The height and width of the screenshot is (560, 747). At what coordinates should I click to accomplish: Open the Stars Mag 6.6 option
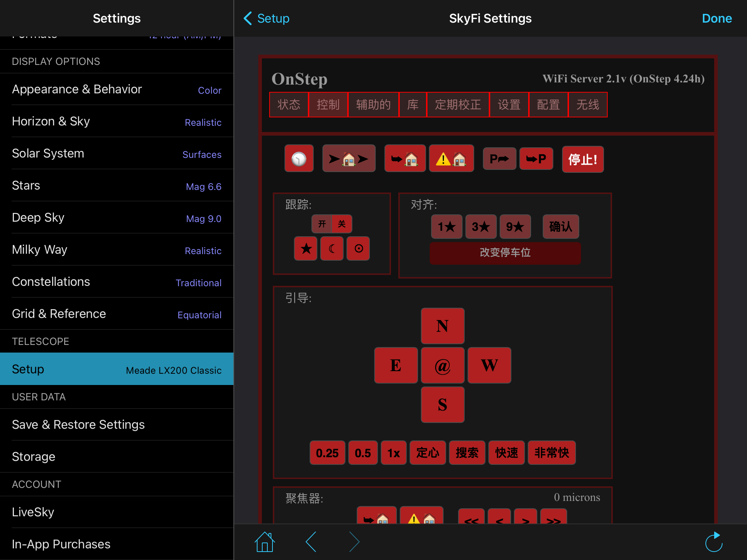click(x=117, y=186)
